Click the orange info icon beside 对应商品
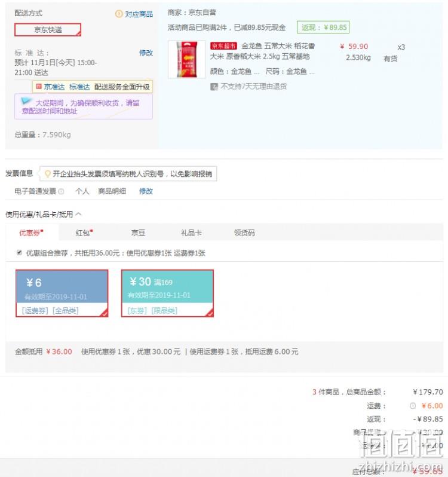Viewport: 448px width, 477px height. [x=119, y=14]
